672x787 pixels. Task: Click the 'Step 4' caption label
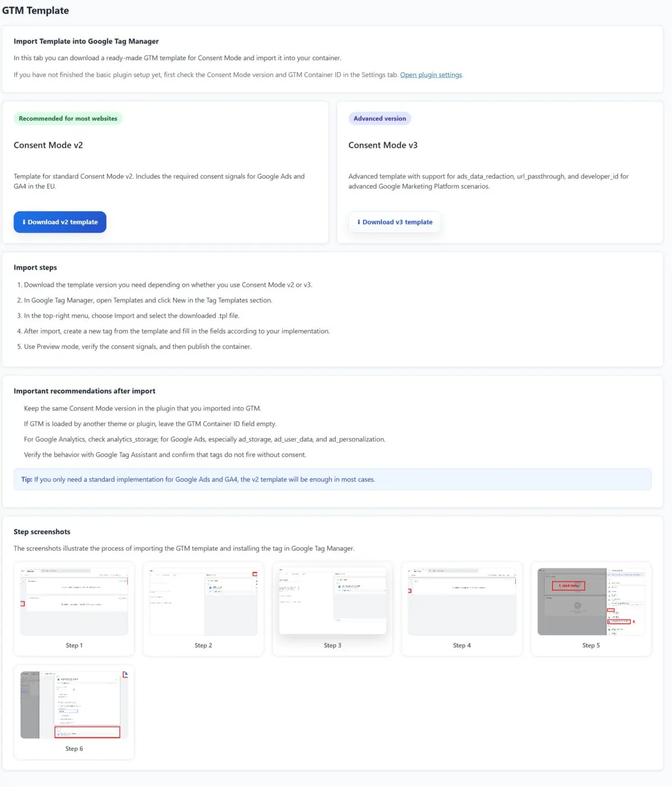pyautogui.click(x=462, y=645)
